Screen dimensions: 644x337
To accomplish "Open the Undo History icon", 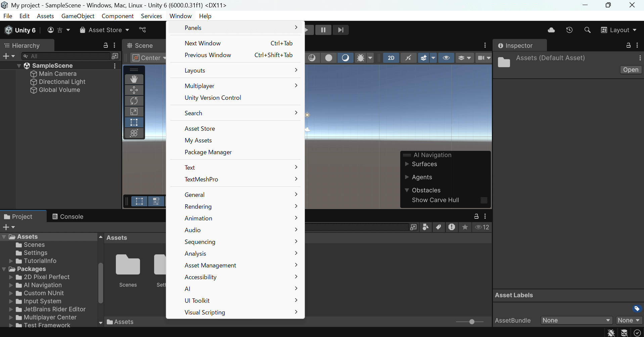I will point(569,30).
